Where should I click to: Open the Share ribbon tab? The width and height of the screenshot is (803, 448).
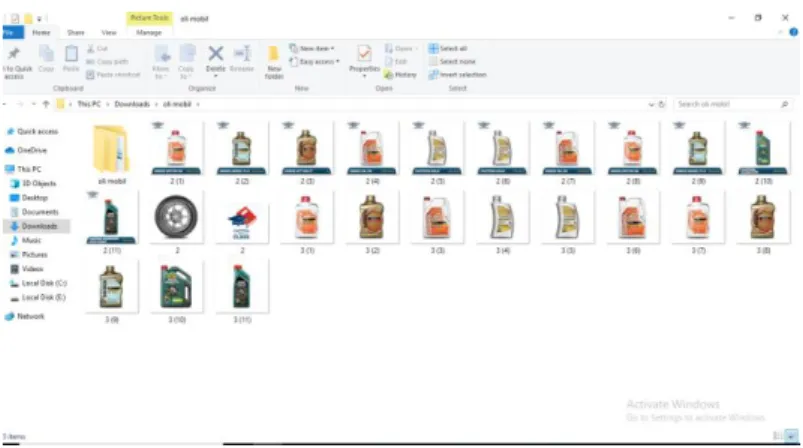click(x=76, y=32)
